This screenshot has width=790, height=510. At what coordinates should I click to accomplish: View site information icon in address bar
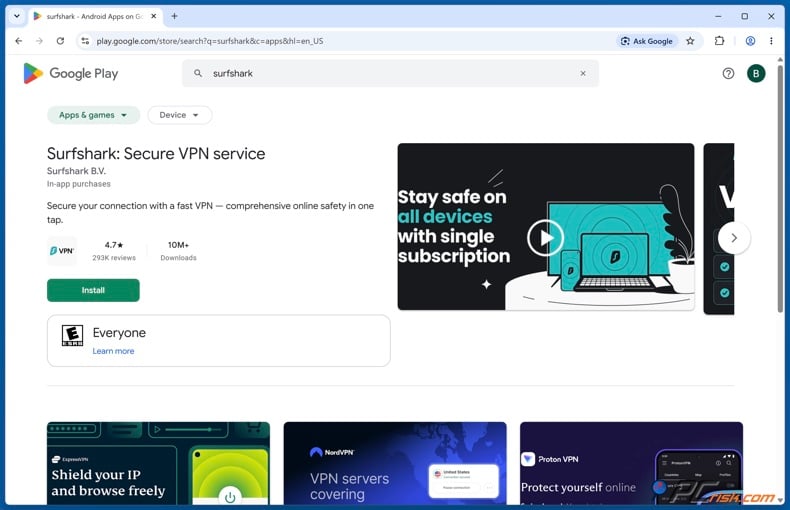click(85, 41)
